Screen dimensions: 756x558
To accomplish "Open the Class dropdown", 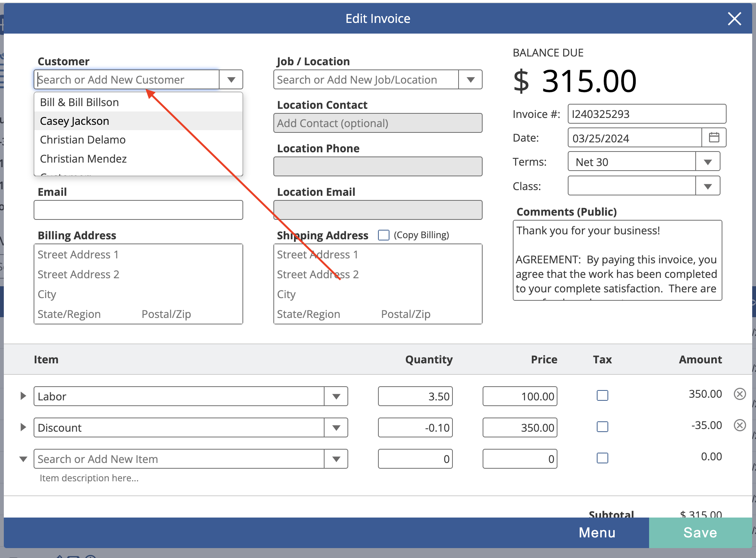I will click(x=708, y=185).
